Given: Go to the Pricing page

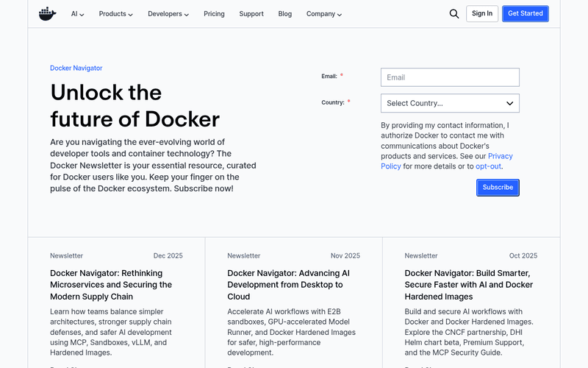Looking at the screenshot, I should point(214,14).
